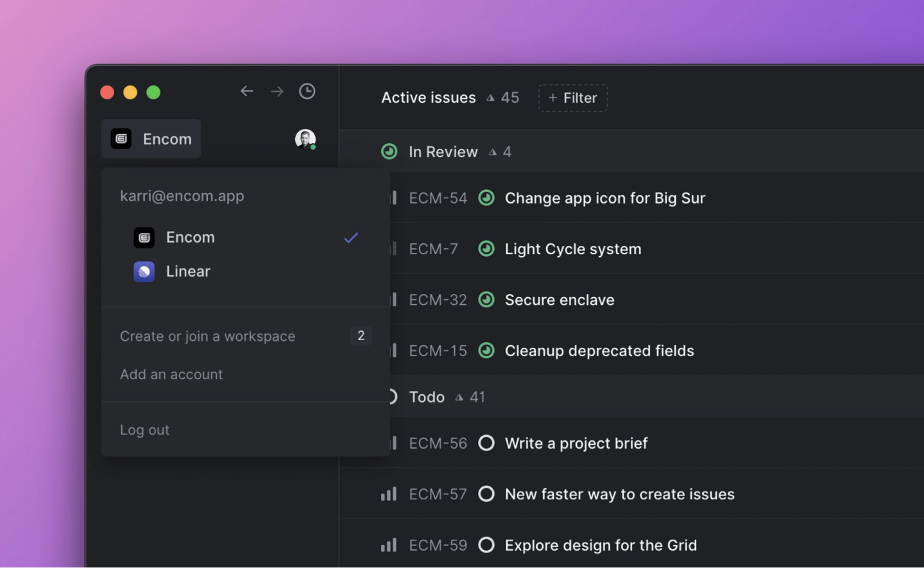This screenshot has width=924, height=568.
Task: Click priority bars icon on ECM-57
Action: click(388, 494)
